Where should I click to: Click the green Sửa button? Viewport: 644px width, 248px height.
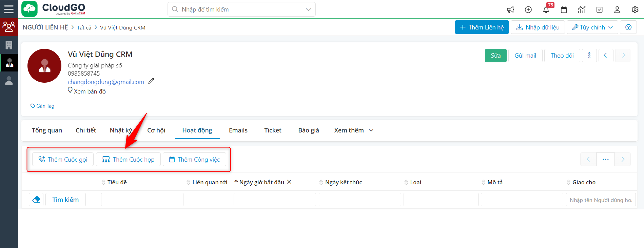[x=496, y=56]
